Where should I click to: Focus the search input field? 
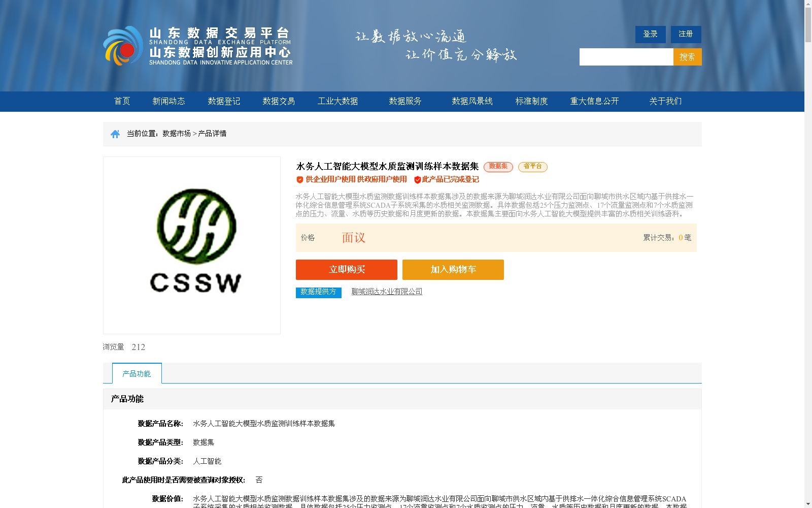pos(626,57)
